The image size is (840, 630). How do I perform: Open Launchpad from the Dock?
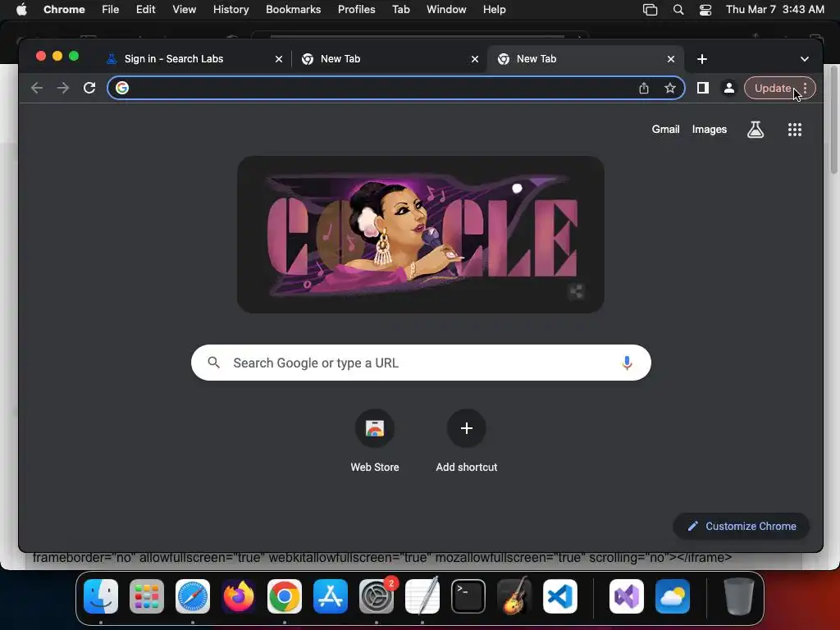click(x=147, y=596)
